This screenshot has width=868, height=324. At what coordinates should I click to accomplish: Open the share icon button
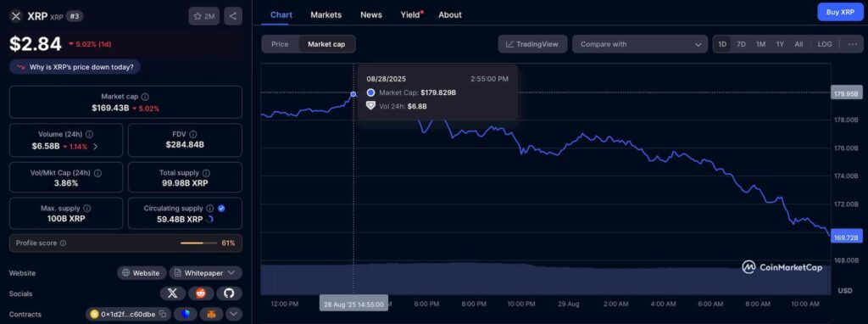click(x=233, y=16)
